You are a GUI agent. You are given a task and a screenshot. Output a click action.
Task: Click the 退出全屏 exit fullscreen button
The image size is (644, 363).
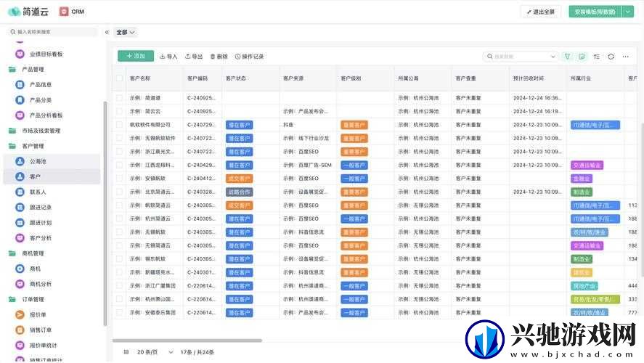(540, 12)
